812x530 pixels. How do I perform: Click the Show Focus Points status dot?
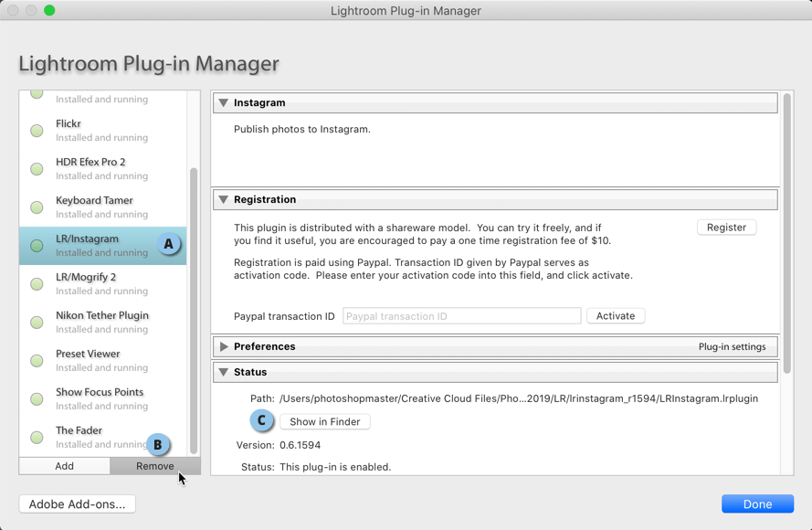[37, 399]
